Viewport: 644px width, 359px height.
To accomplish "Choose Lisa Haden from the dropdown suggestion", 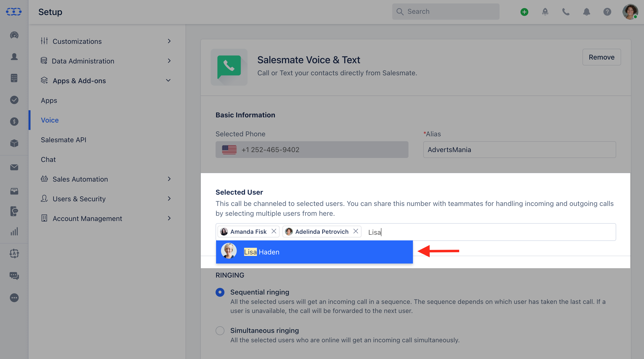I will [314, 252].
